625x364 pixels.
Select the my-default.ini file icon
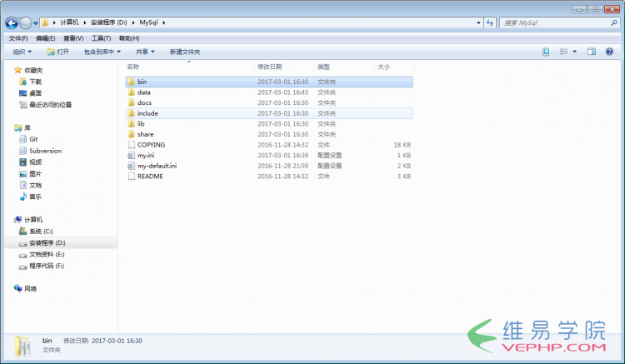[131, 166]
